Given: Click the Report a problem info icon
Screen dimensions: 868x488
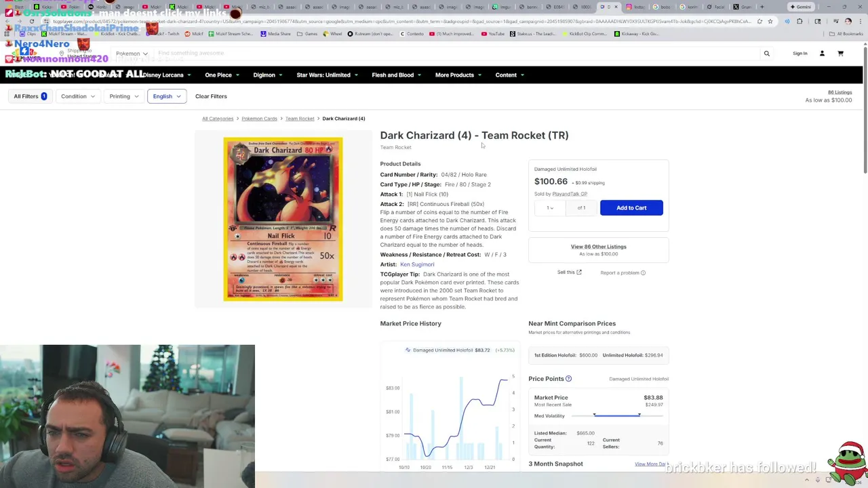Looking at the screenshot, I should pyautogui.click(x=643, y=273).
